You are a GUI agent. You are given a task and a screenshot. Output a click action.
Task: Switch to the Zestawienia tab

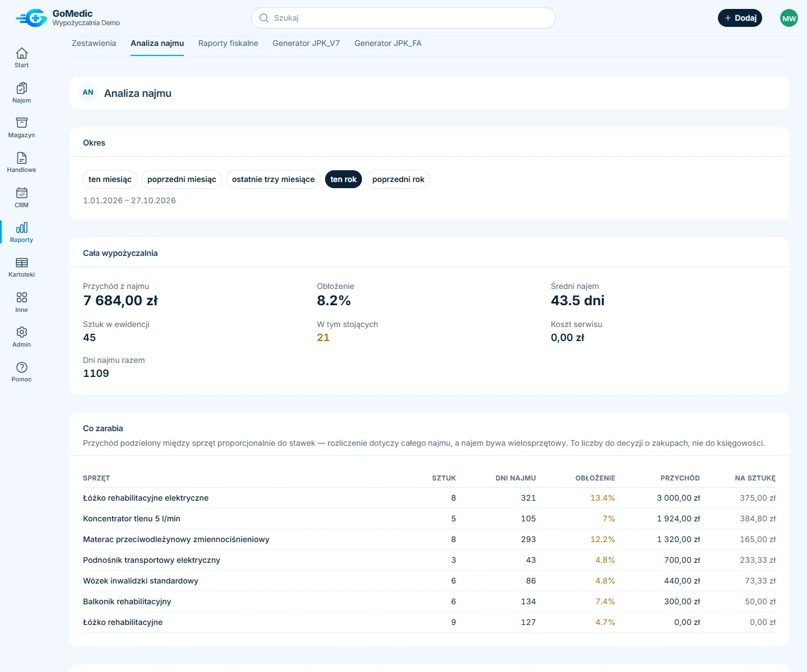(94, 44)
